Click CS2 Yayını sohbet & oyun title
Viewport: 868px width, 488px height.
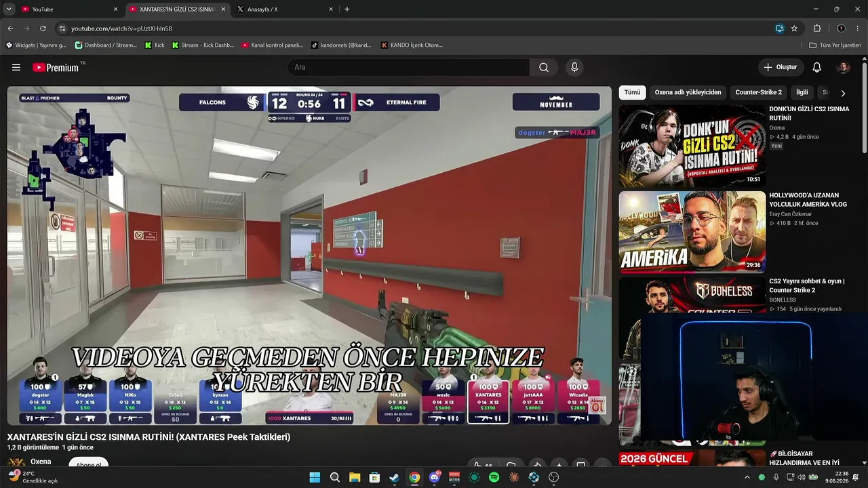click(x=807, y=285)
